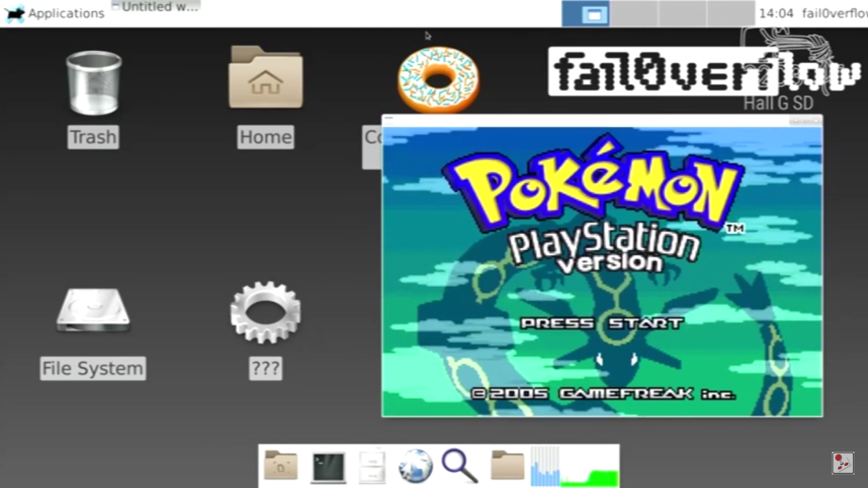Open the File System drive icon
The image size is (868, 488).
point(93,311)
